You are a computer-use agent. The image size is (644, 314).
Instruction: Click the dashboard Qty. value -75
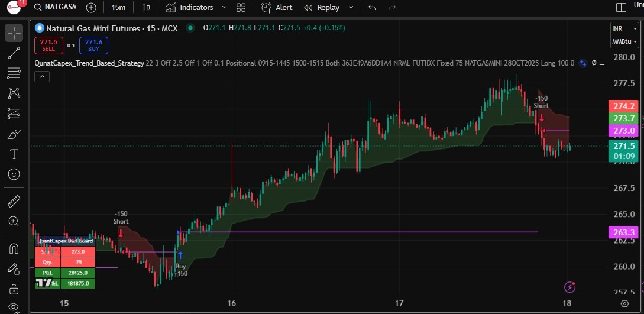78,263
